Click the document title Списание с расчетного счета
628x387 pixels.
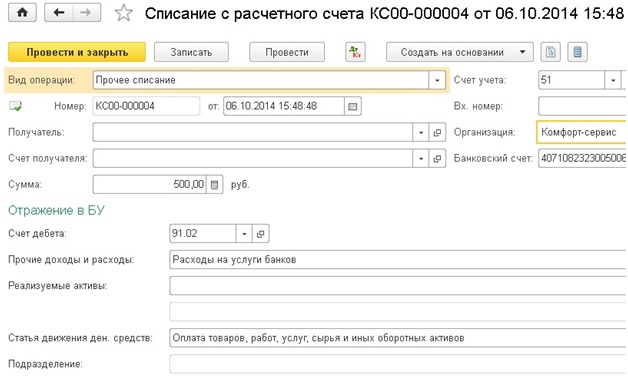[x=254, y=14]
